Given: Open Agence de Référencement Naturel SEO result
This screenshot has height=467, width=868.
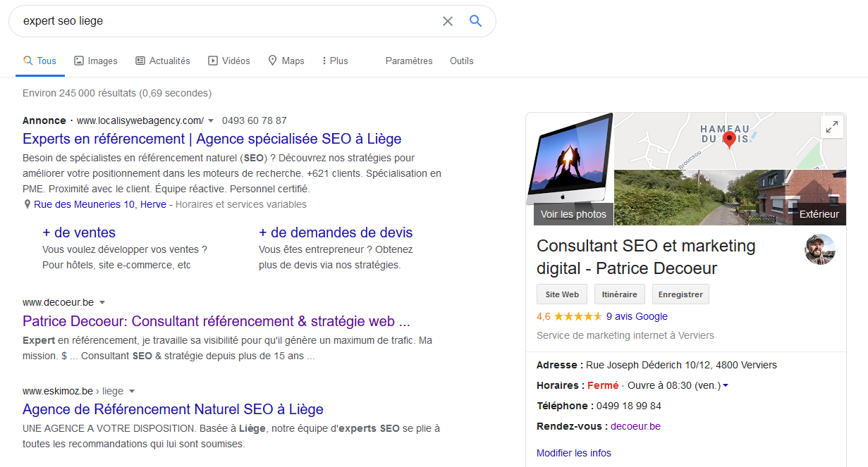Looking at the screenshot, I should tap(173, 409).
